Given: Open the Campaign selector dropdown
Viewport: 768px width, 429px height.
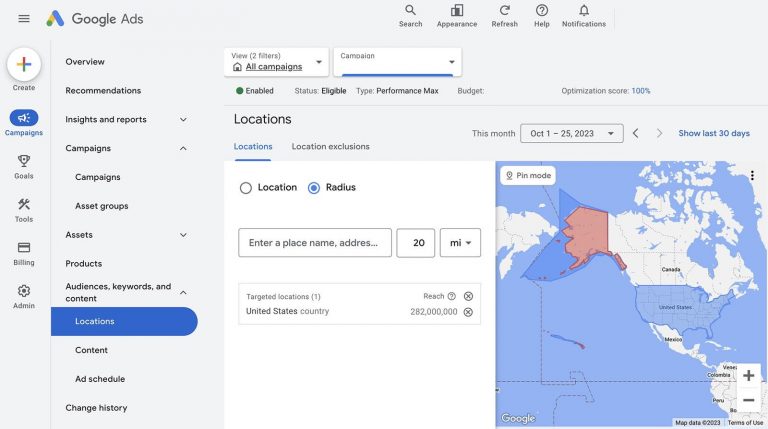Looking at the screenshot, I should click(x=397, y=62).
